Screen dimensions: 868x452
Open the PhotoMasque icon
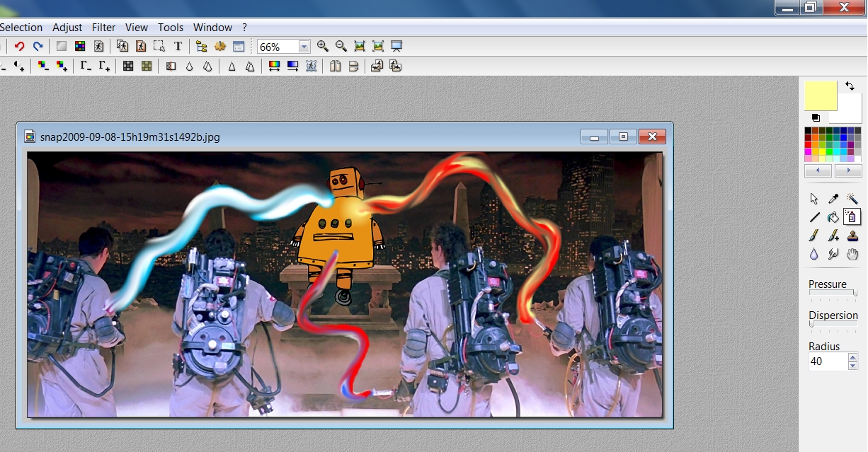311,66
